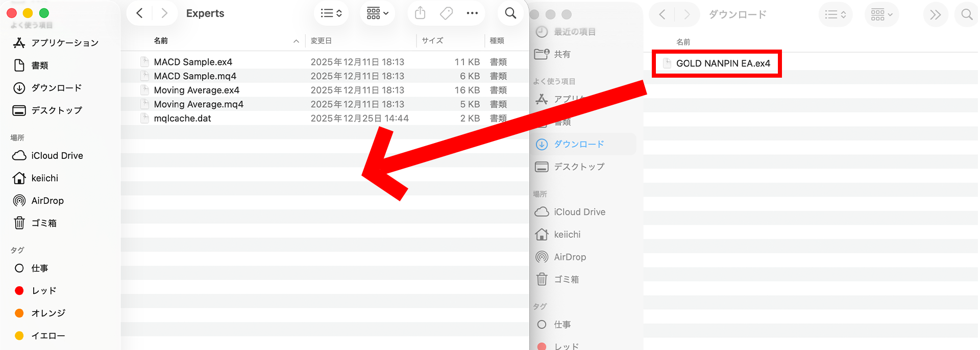Go back in the Experts window
Image resolution: width=980 pixels, height=350 pixels.
pyautogui.click(x=139, y=13)
